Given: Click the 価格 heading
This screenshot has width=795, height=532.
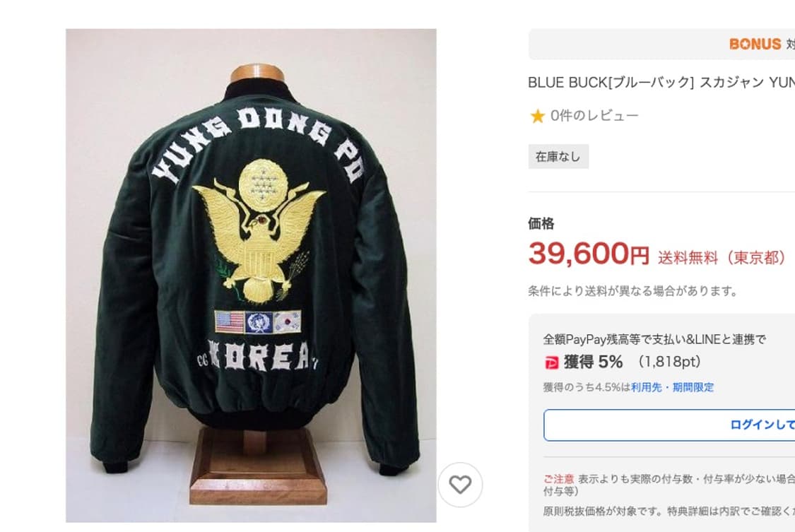Looking at the screenshot, I should [541, 223].
